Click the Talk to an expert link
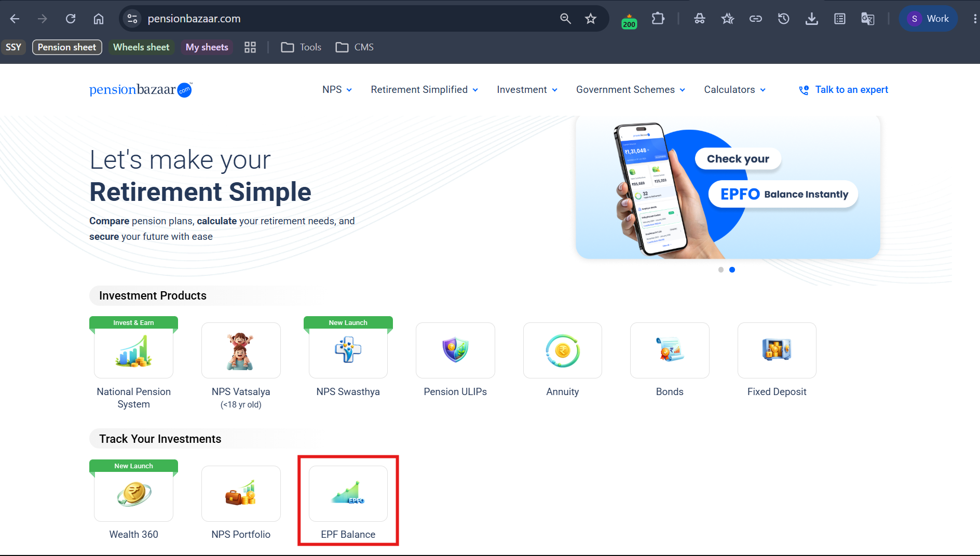 coord(843,90)
